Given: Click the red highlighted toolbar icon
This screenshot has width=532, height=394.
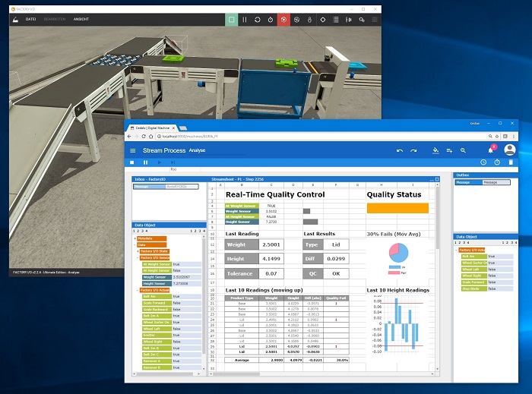Looking at the screenshot, I should [283, 18].
